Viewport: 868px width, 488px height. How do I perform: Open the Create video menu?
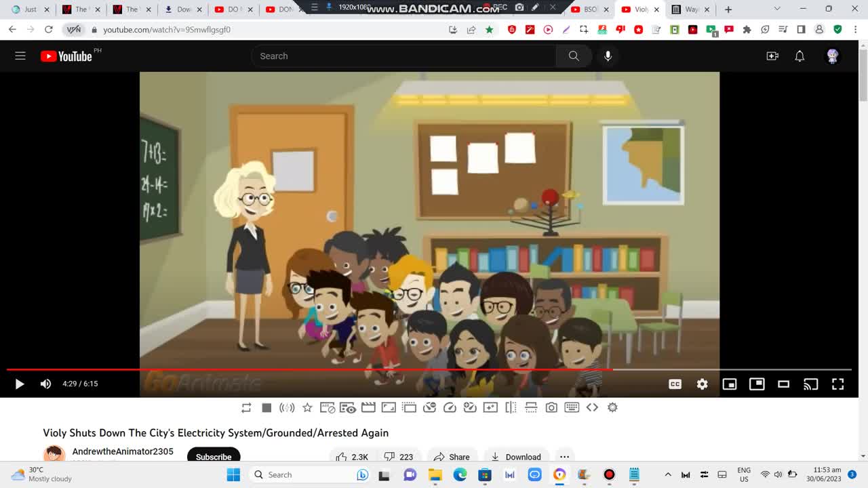[772, 56]
